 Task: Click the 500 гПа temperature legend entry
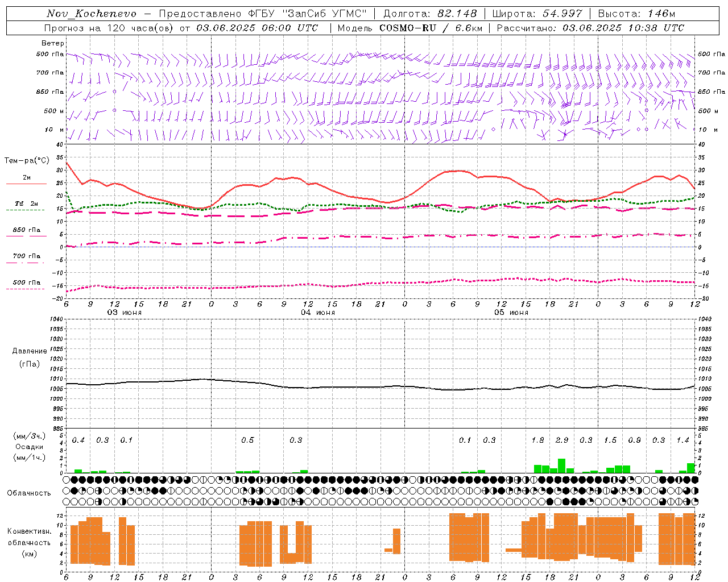coord(27,282)
